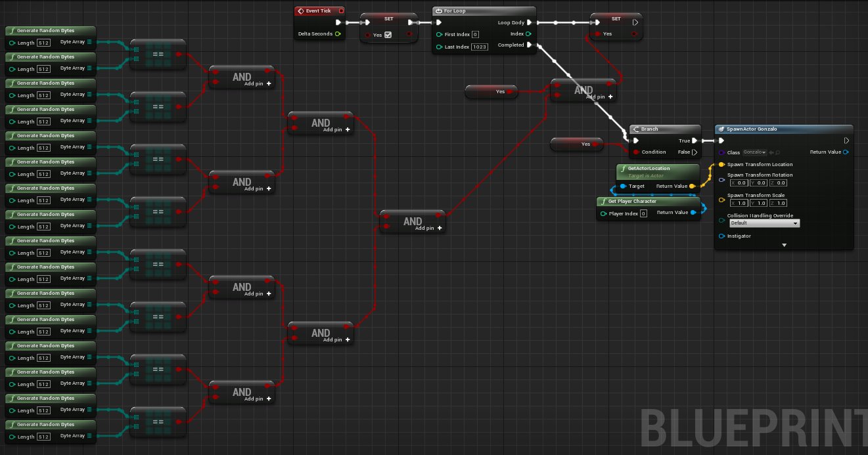Click the For Loop Index output pin
868x455 pixels.
tap(530, 33)
